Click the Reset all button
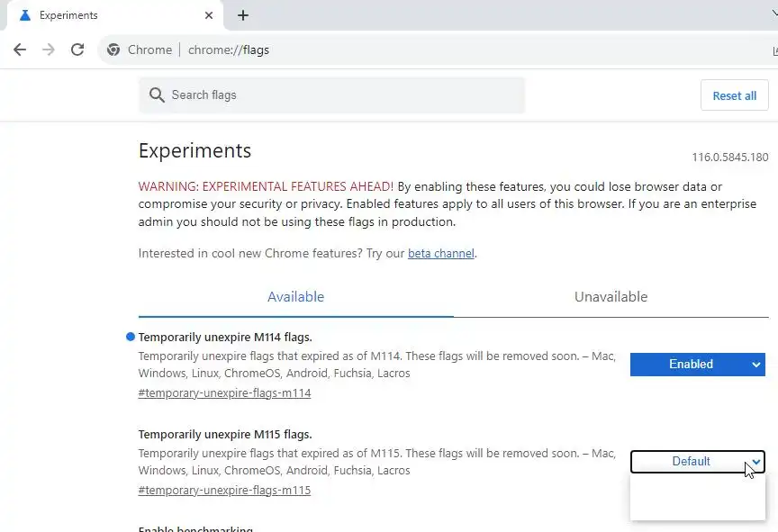Viewport: 778px width, 532px height. [735, 95]
